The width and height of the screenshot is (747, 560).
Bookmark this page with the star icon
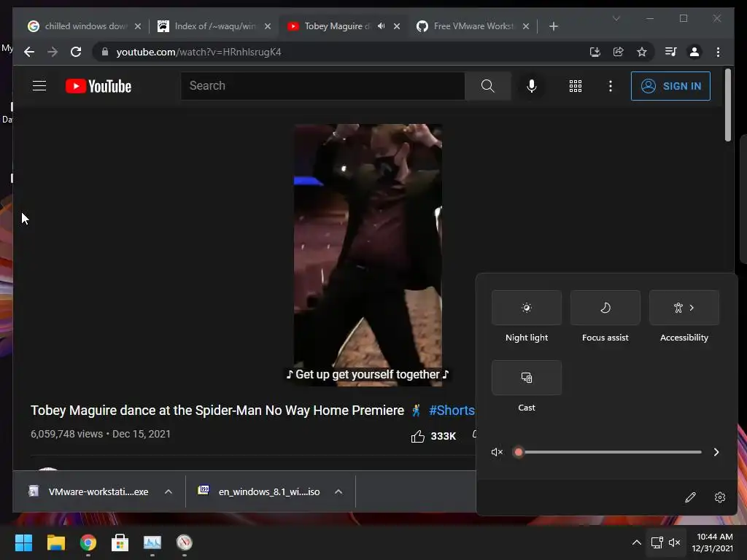pyautogui.click(x=642, y=52)
